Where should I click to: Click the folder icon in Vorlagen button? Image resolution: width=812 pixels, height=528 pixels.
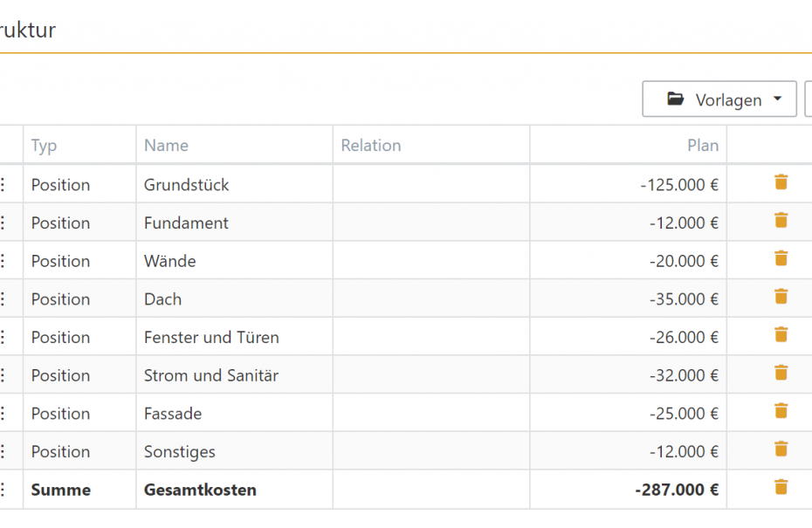tap(675, 99)
